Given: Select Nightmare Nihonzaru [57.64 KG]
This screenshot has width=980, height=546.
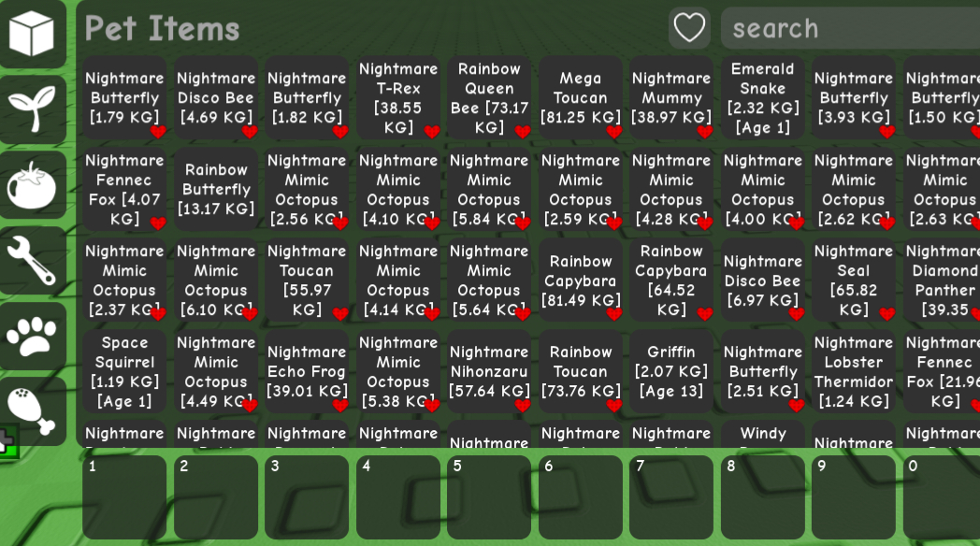Looking at the screenshot, I should point(489,371).
